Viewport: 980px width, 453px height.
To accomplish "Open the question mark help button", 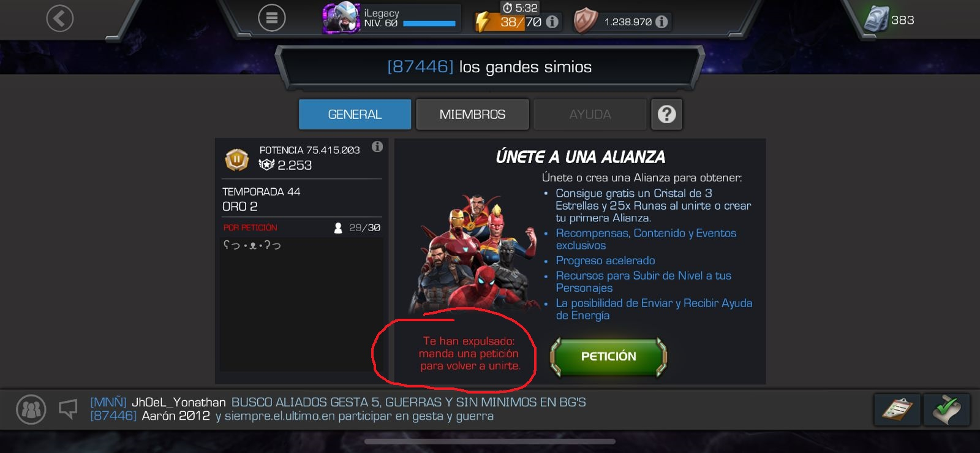I will 666,115.
